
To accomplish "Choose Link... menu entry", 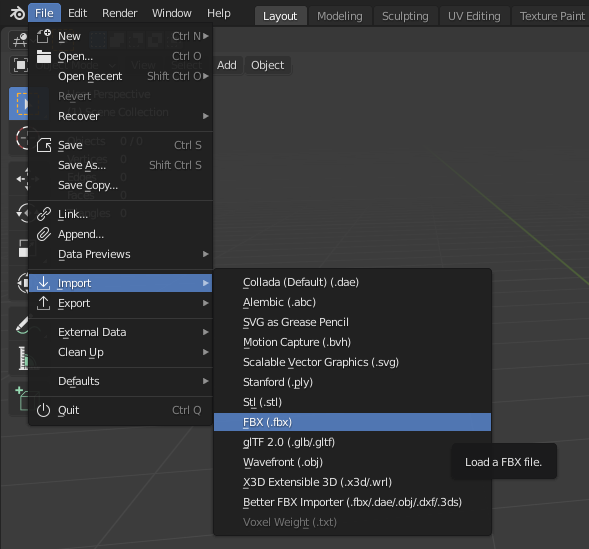I will point(121,214).
